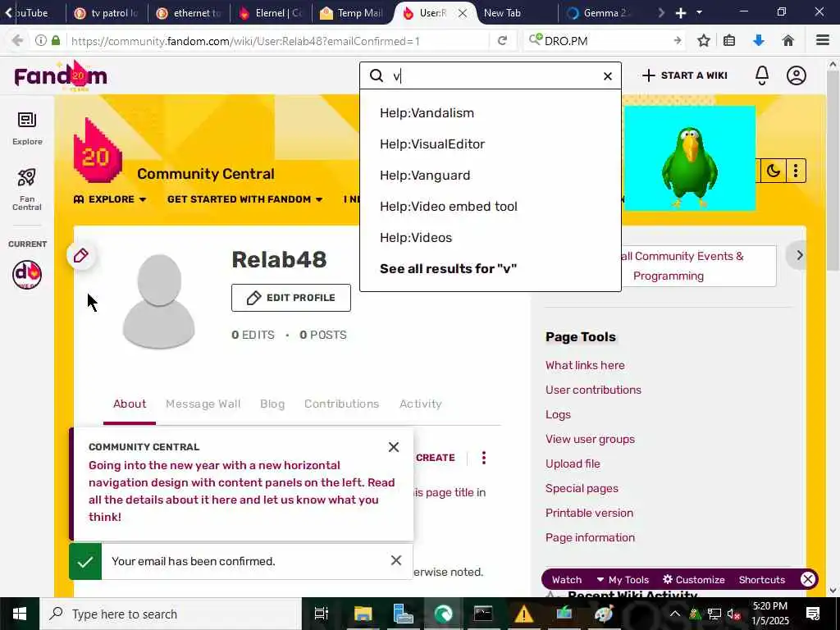
Task: Click browser back arrow
Action: [17, 41]
